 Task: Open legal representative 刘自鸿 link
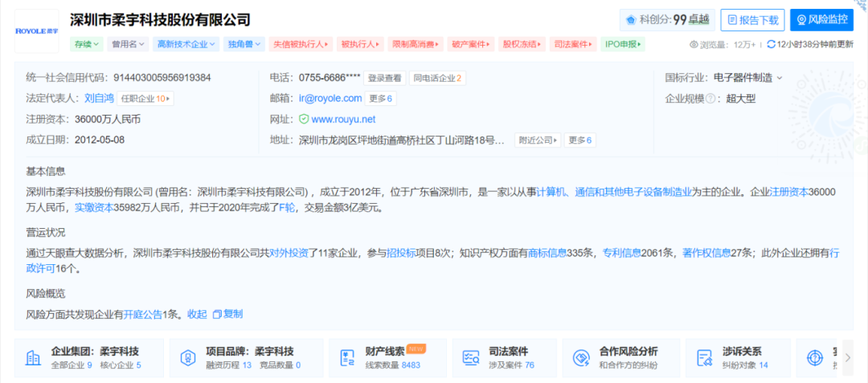point(98,99)
